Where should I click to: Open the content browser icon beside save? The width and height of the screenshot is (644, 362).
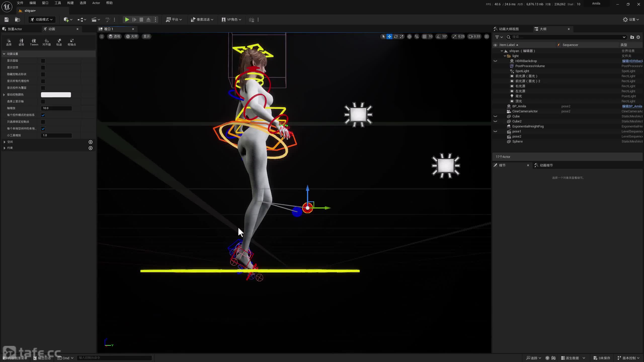(x=17, y=20)
